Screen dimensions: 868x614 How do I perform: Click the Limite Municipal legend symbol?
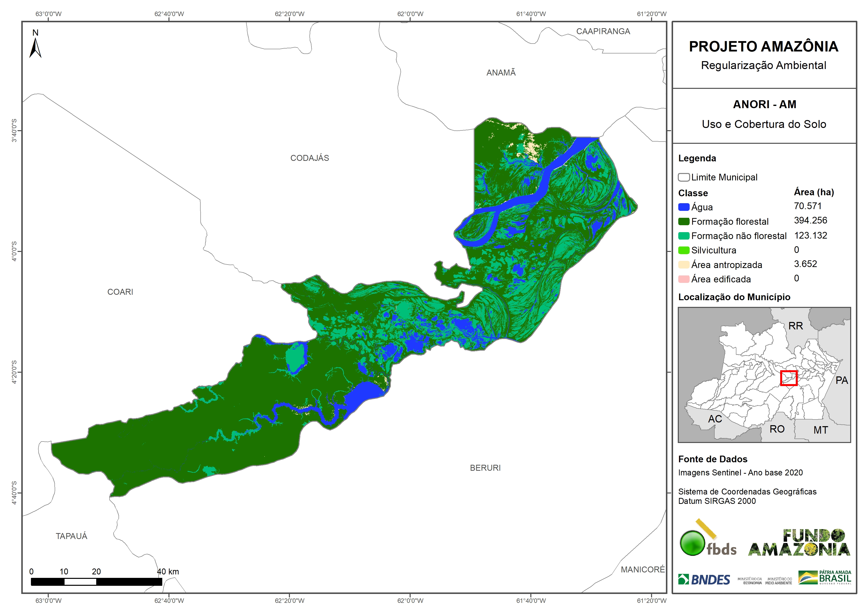tap(683, 177)
